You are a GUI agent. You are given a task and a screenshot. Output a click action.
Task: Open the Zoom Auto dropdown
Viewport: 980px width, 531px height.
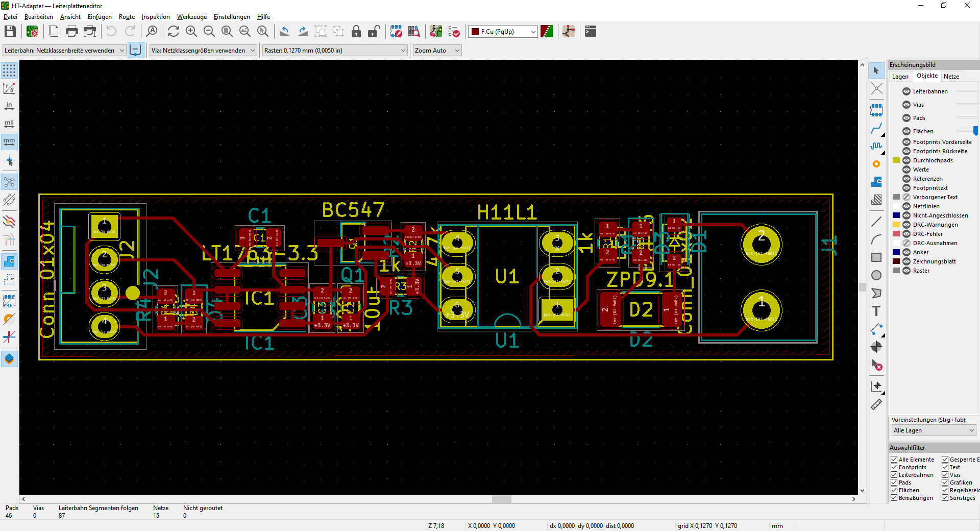pos(437,51)
